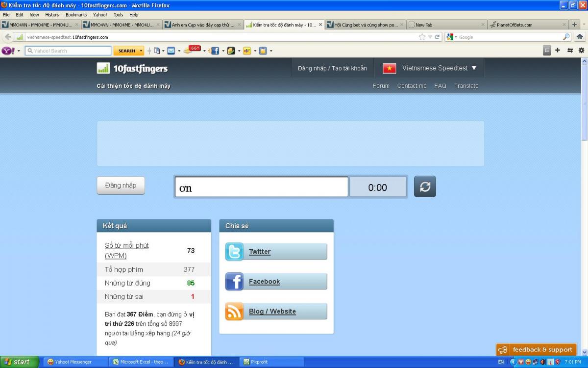Add toolbar app with plus icon
The image size is (588, 368).
(x=558, y=50)
